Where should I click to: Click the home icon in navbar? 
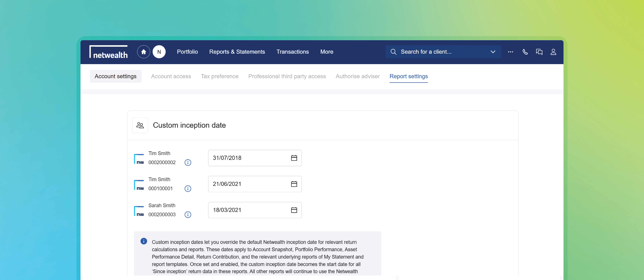click(144, 52)
